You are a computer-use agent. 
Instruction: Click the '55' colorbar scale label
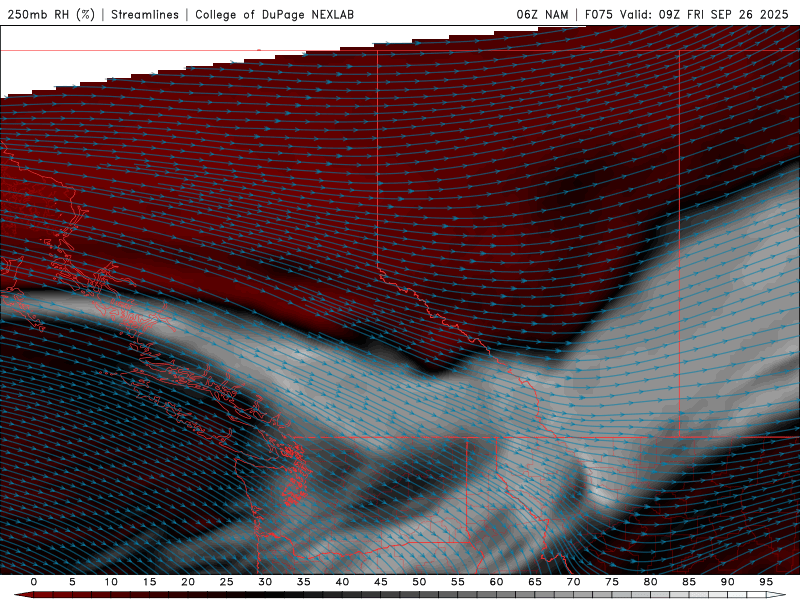coord(458,582)
